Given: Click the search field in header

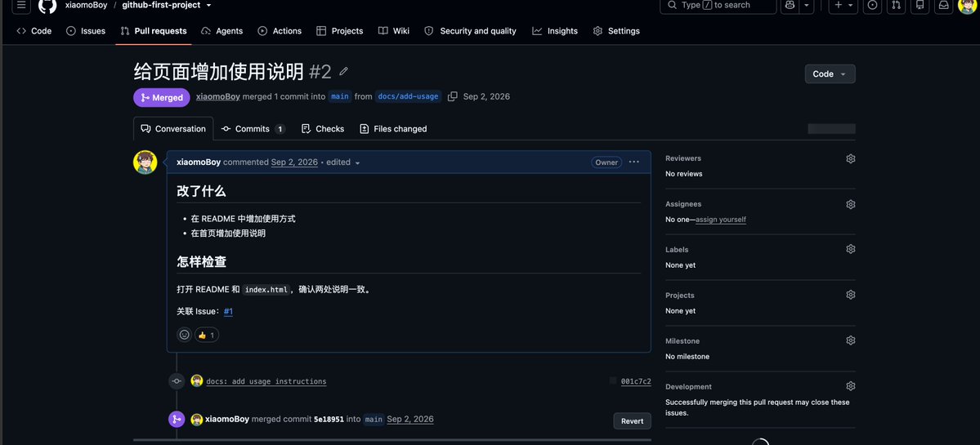Looking at the screenshot, I should [x=718, y=5].
